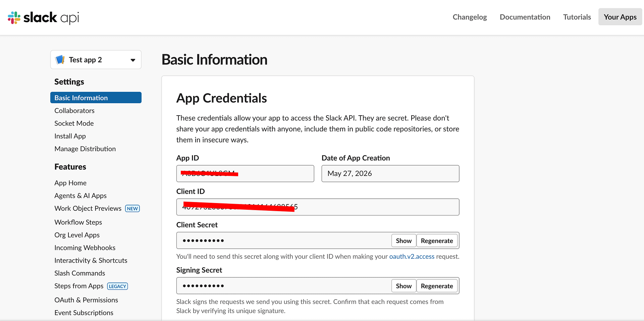The width and height of the screenshot is (644, 321).
Task: Open Slash Commands page
Action: [80, 273]
